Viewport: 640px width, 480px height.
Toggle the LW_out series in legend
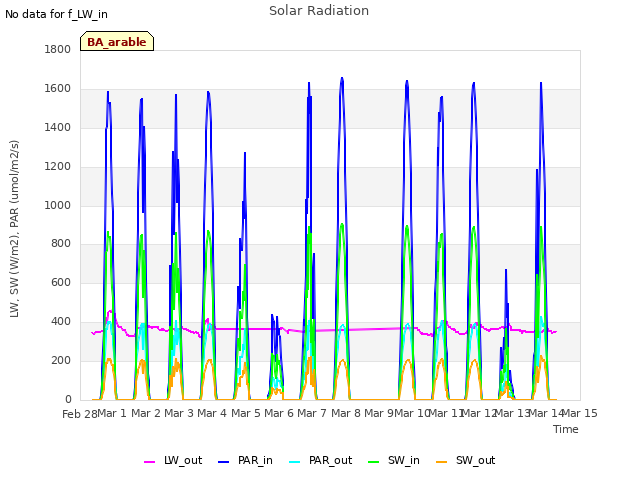click(173, 460)
